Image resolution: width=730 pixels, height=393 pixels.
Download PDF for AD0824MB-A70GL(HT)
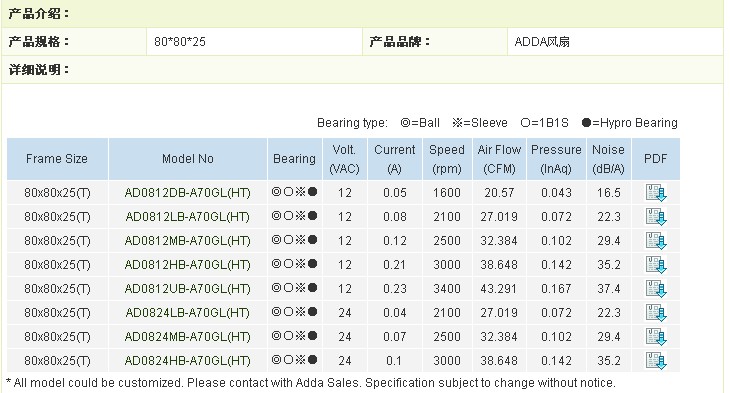click(x=656, y=337)
